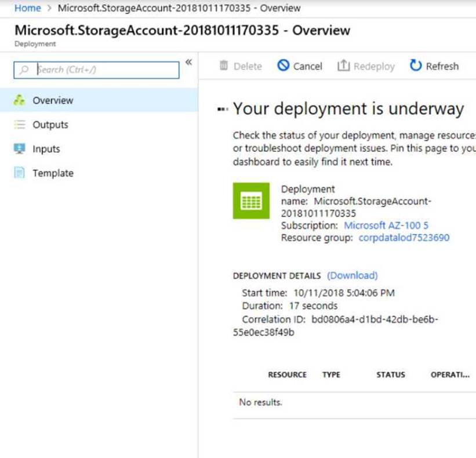Open the Template menu item
The height and width of the screenshot is (458, 476).
point(99,173)
